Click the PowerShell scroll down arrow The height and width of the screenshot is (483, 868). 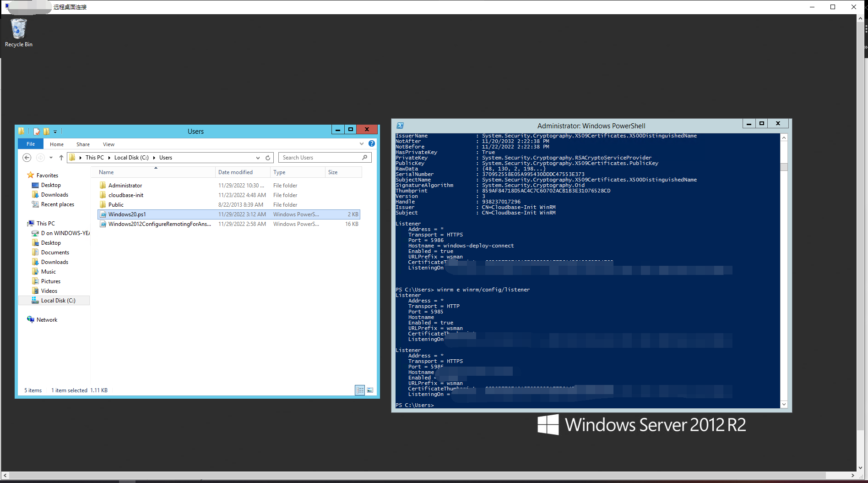point(784,404)
